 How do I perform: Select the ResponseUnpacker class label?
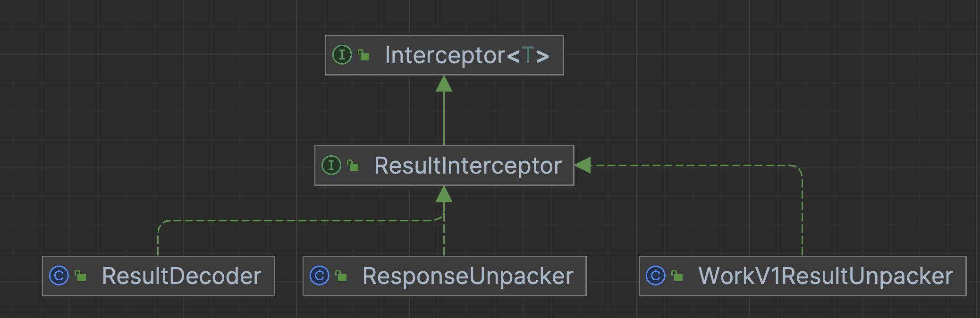point(467,276)
